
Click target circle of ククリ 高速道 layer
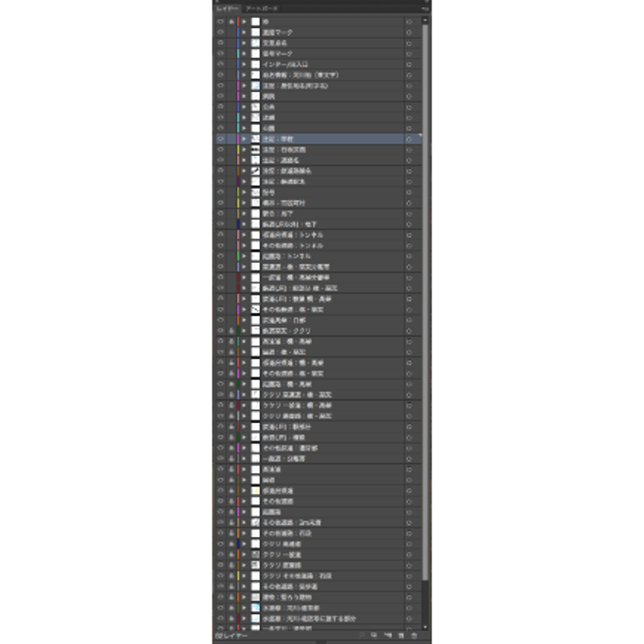tap(409, 544)
